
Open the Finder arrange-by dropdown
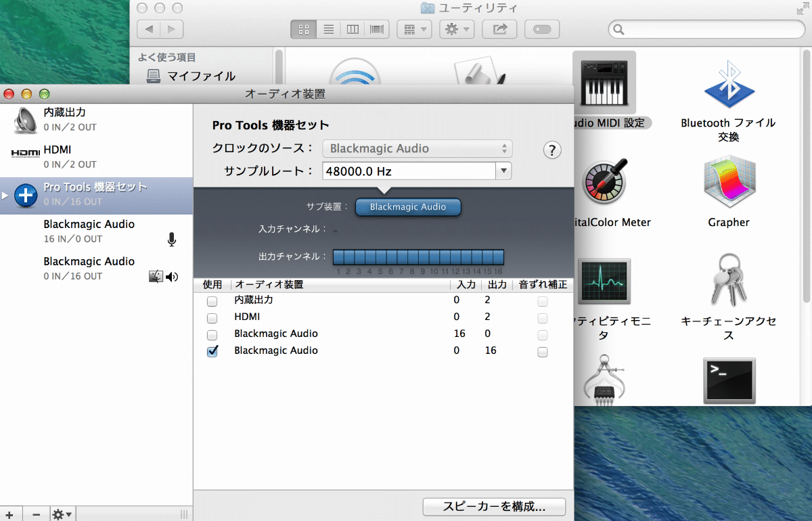(414, 29)
